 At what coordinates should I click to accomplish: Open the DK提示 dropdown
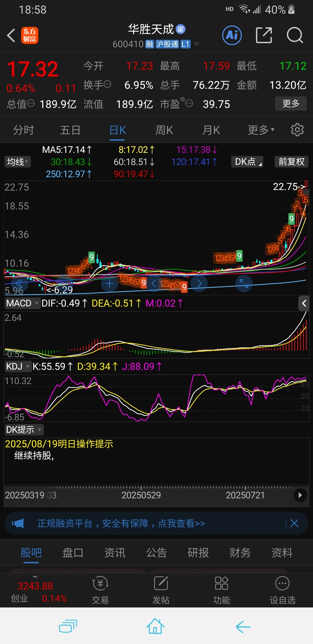coord(24,430)
